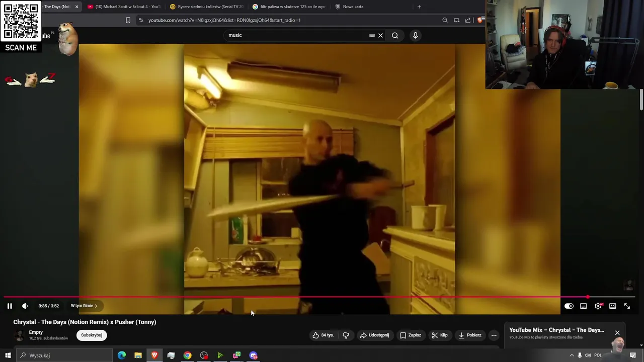Click the Wyszukaj taskbar search box
644x362 pixels.
point(64,355)
